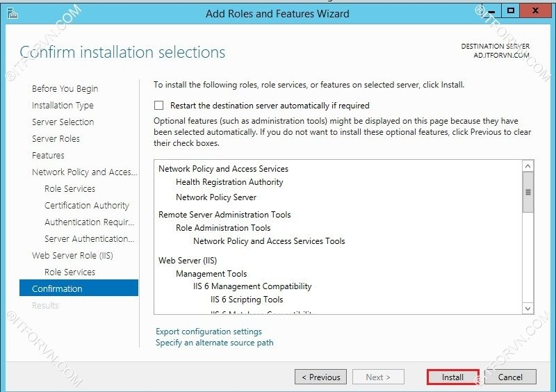Click the Install button

click(452, 377)
